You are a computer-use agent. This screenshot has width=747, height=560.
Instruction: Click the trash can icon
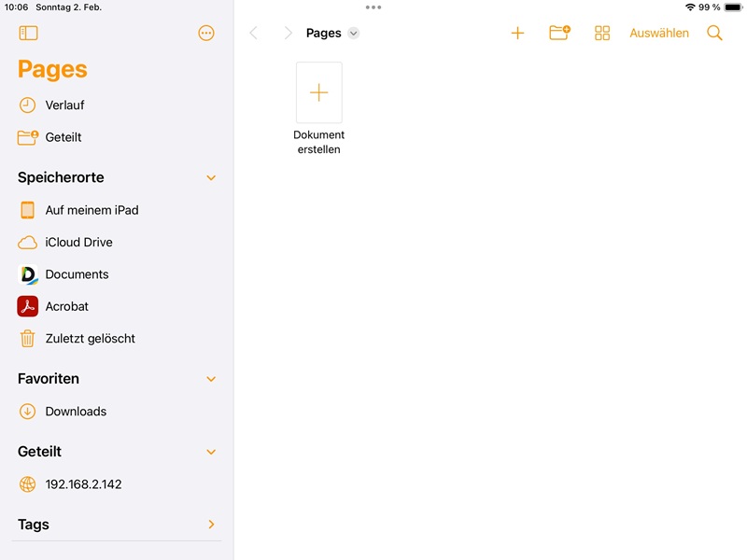coord(28,339)
